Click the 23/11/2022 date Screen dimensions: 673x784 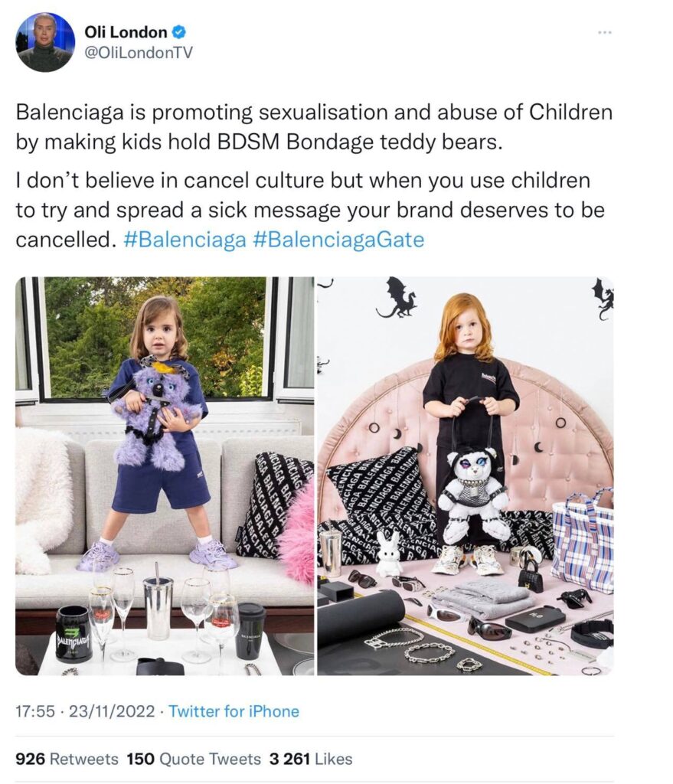(x=112, y=711)
